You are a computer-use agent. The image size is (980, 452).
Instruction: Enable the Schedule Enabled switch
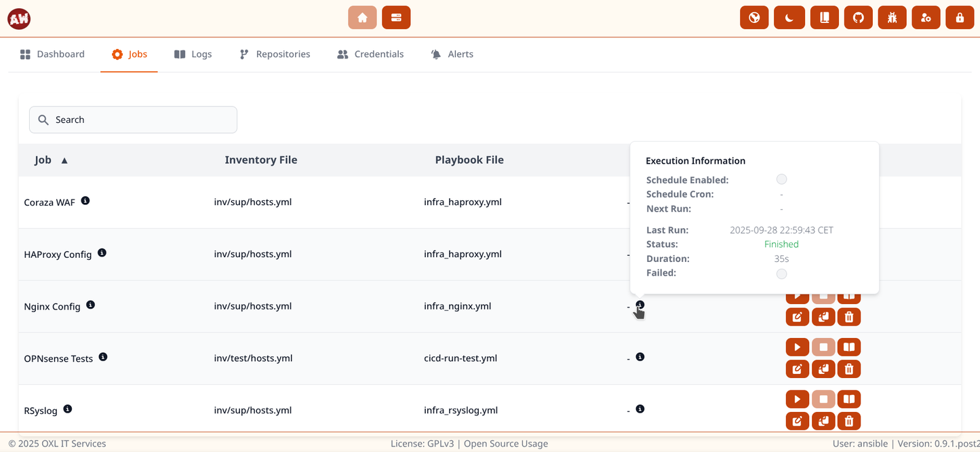point(781,179)
